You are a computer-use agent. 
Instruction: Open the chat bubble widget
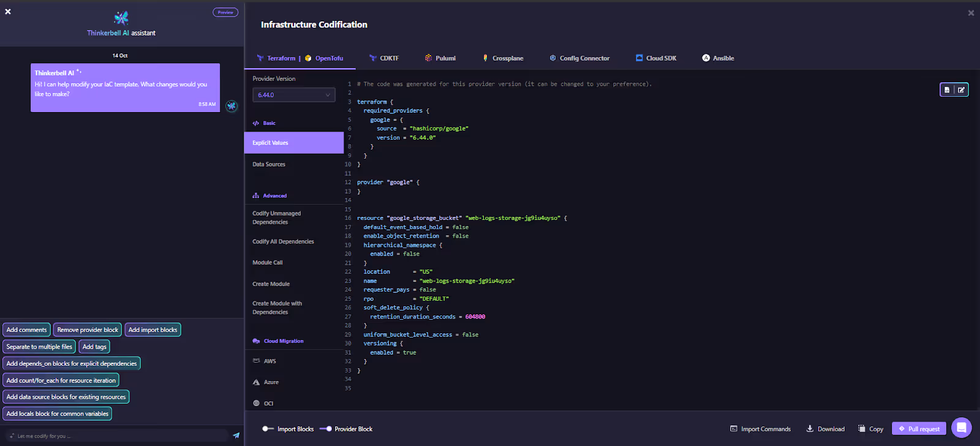tap(962, 428)
